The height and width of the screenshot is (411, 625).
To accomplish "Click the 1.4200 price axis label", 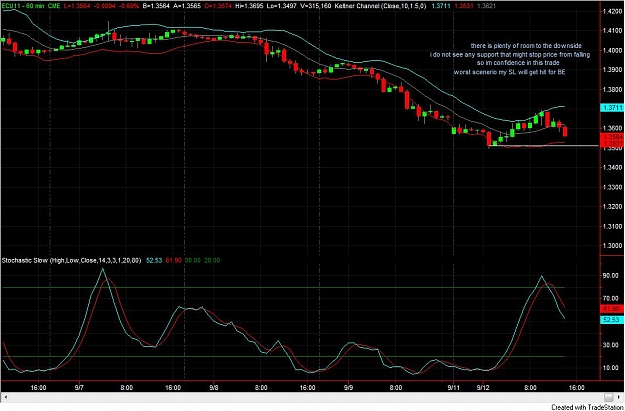I will tap(613, 12).
